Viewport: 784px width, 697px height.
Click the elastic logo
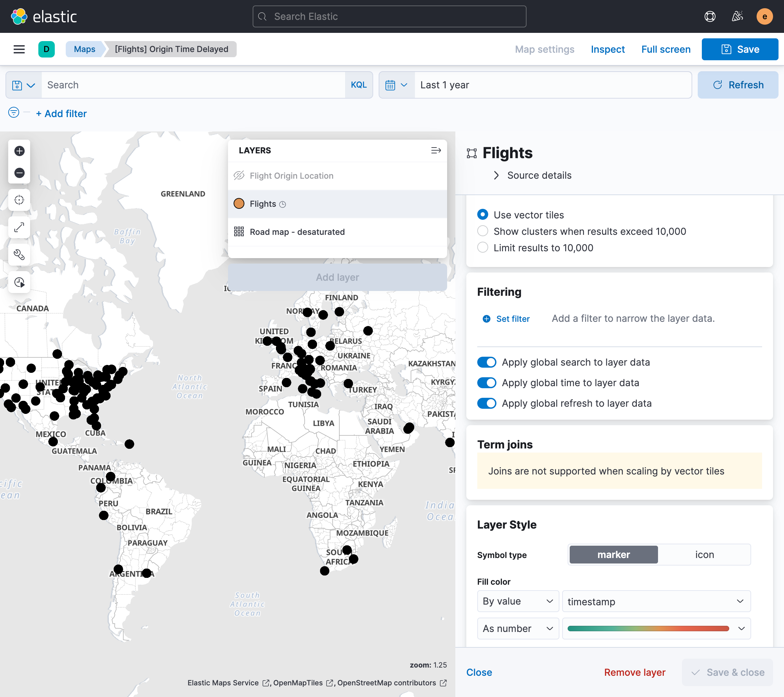pos(44,16)
